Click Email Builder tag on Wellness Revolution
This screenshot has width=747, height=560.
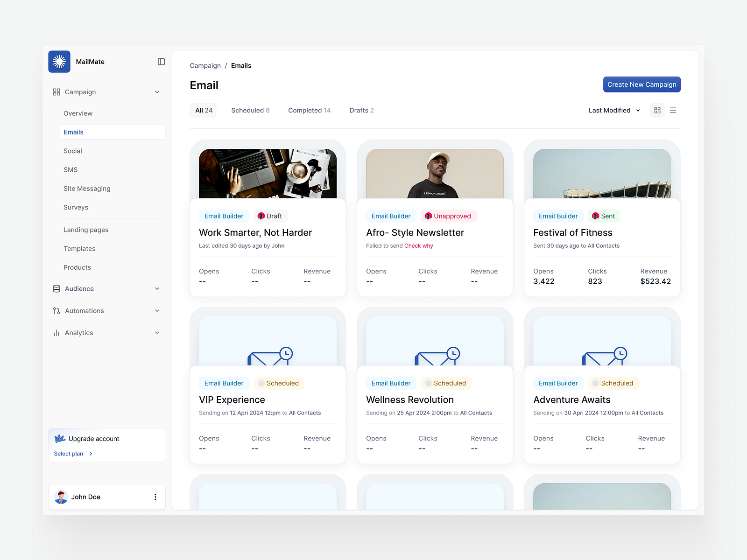tap(391, 383)
